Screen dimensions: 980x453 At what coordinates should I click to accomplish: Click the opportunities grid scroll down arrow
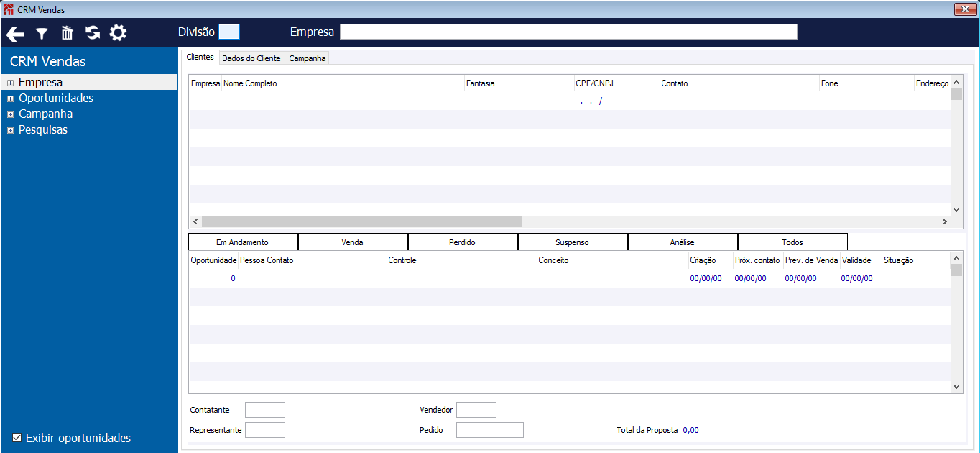pos(956,386)
